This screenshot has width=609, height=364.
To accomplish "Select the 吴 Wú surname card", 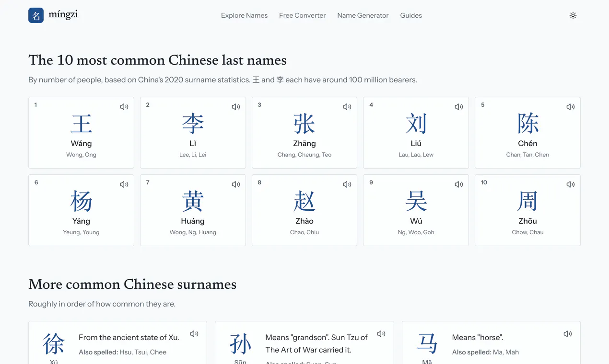I will coord(416,210).
